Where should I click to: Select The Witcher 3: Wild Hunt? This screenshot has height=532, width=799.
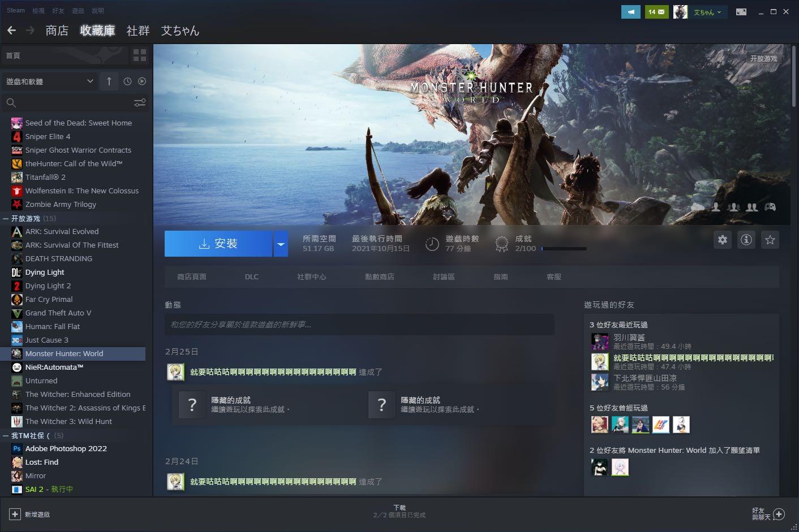68,421
